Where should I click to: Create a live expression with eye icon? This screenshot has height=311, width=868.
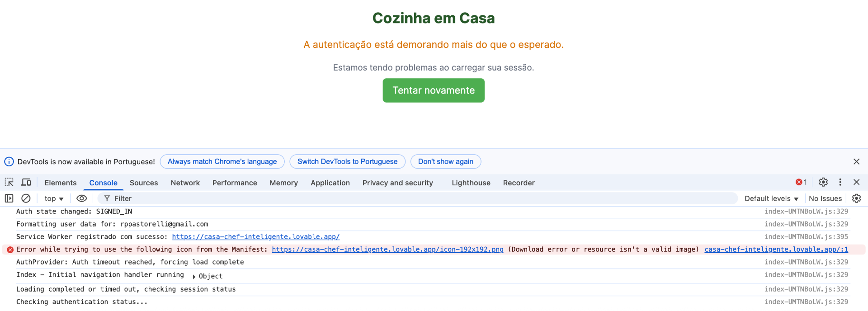[81, 198]
